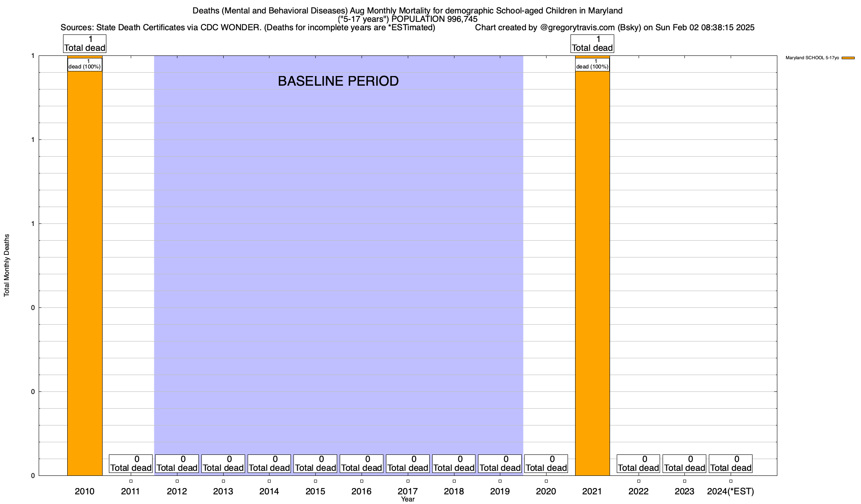Click the Total Monthly Deaths axis title
Image resolution: width=861 pixels, height=504 pixels.
click(7, 265)
